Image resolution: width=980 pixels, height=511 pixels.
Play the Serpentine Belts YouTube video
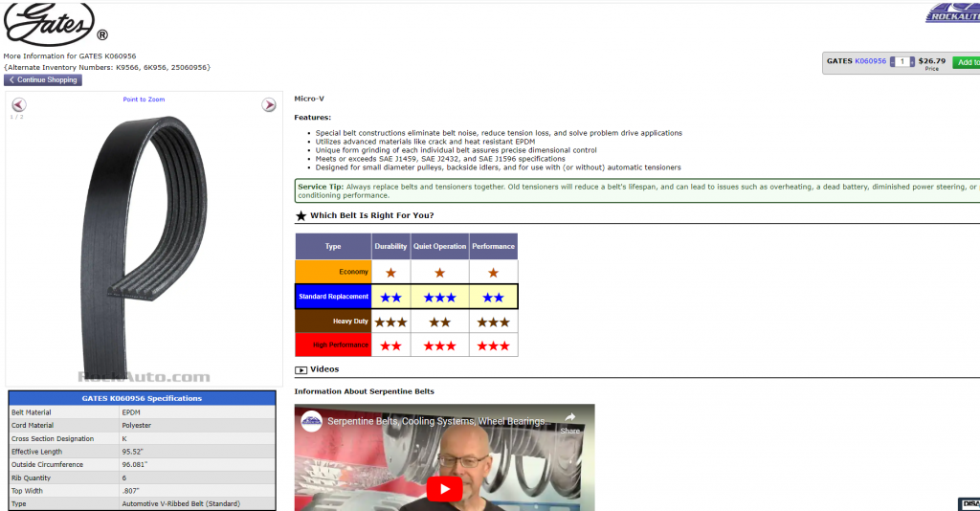click(444, 489)
